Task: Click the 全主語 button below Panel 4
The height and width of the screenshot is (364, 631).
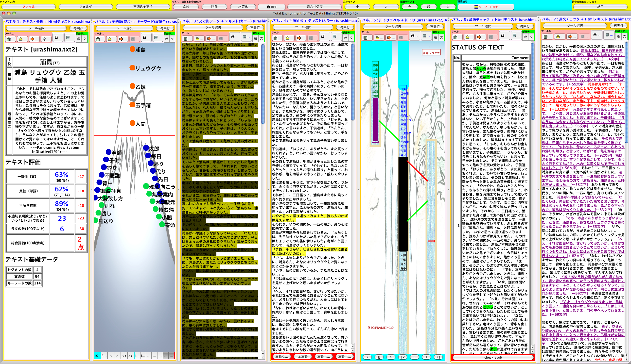Action: [x=302, y=357]
